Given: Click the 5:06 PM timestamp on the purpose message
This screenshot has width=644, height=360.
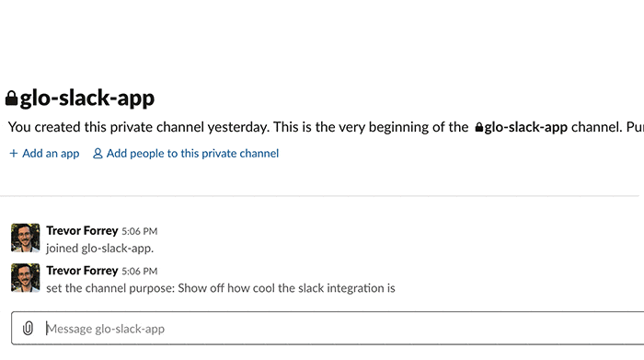Looking at the screenshot, I should pyautogui.click(x=140, y=272).
